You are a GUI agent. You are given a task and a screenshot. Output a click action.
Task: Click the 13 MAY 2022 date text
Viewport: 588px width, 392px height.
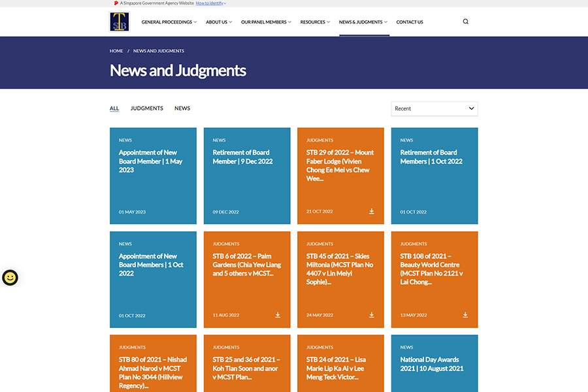coord(414,315)
